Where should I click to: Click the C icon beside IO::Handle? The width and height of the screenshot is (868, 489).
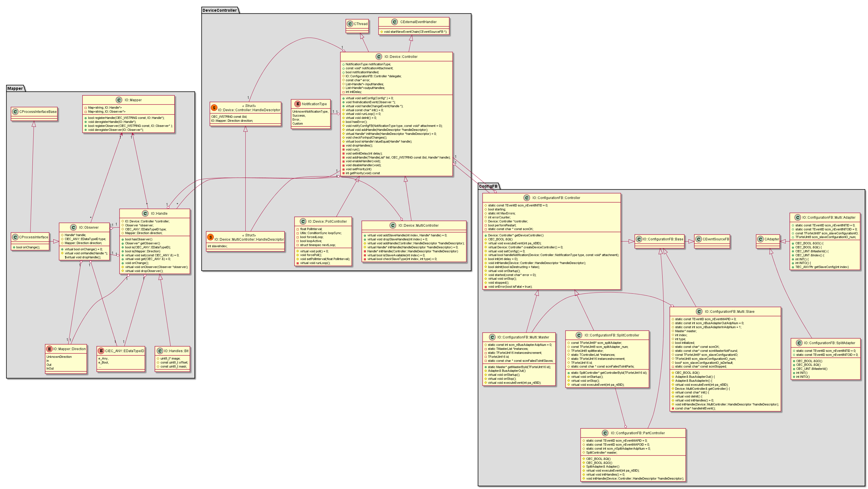(x=145, y=213)
